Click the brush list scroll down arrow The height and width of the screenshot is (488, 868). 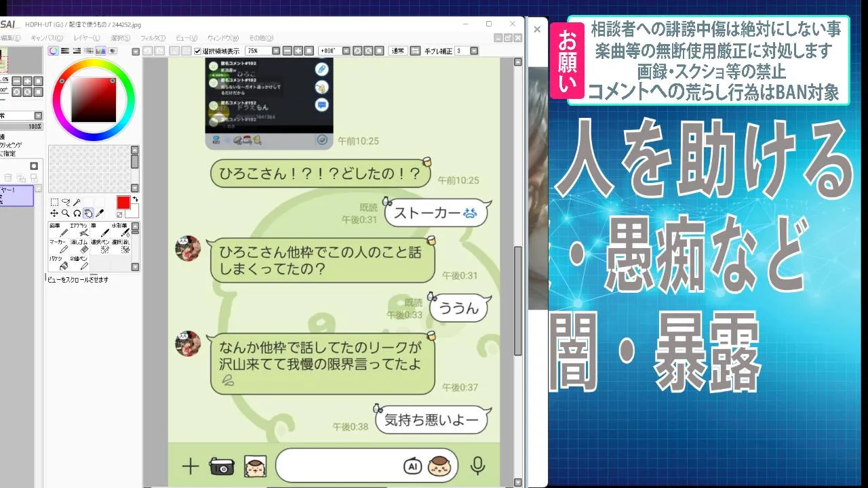click(x=135, y=267)
